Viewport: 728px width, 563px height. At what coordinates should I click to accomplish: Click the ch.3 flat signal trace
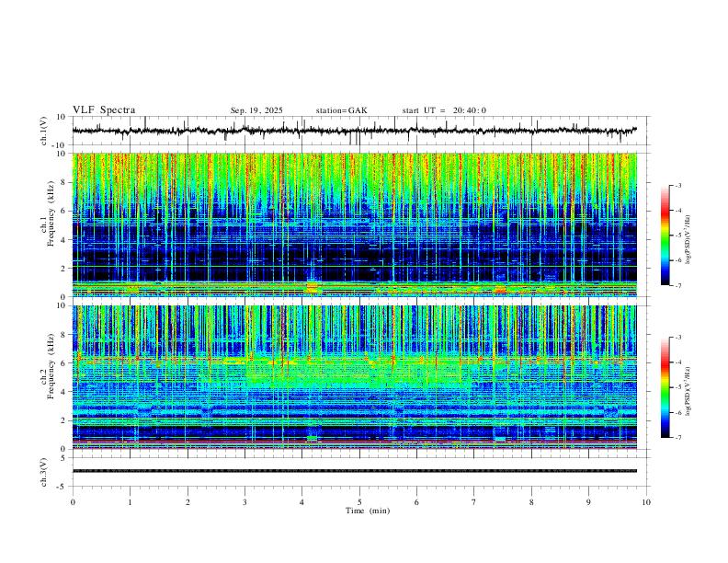click(x=355, y=471)
